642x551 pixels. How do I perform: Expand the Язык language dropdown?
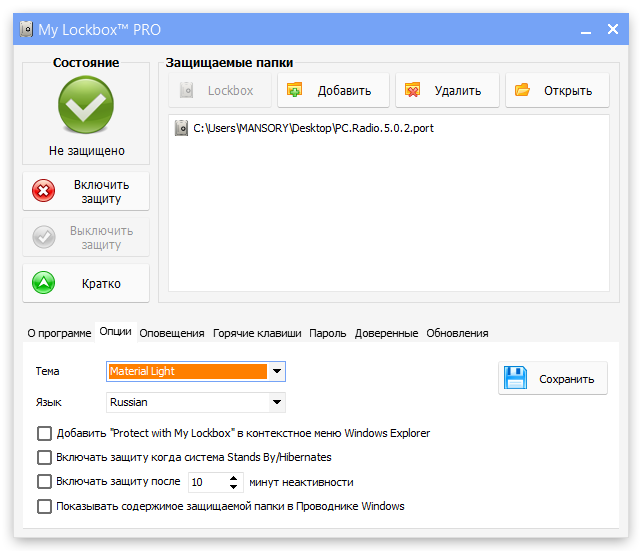click(277, 402)
